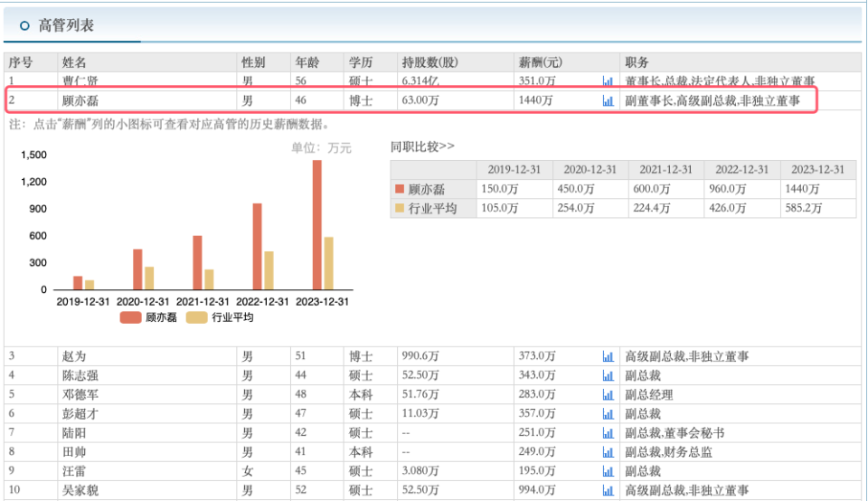
Task: Click 2021-12-31 label on chart axis
Action: (203, 302)
